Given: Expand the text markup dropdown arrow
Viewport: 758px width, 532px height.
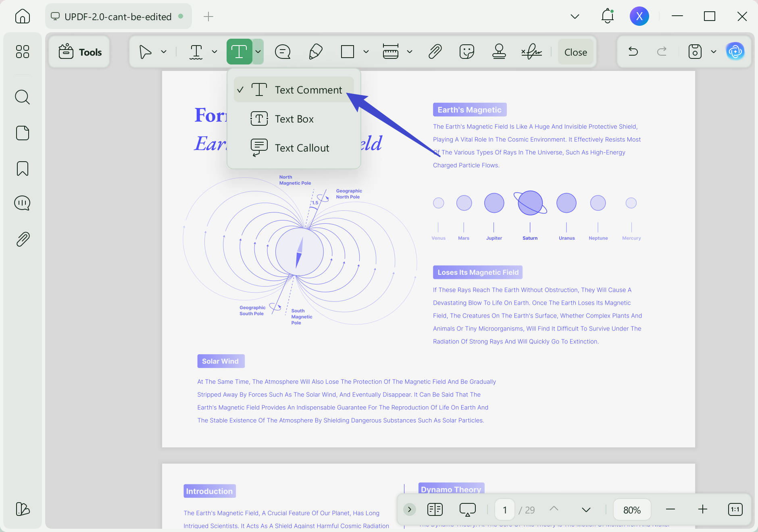Looking at the screenshot, I should pyautogui.click(x=214, y=52).
